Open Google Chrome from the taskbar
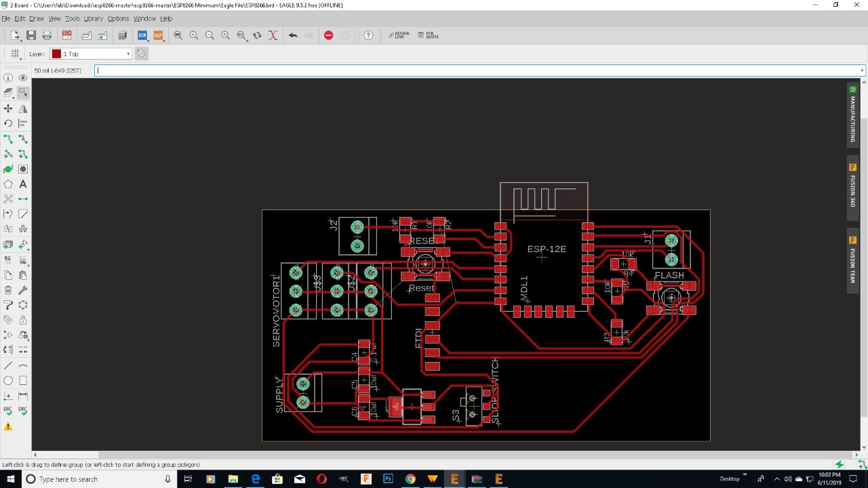The height and width of the screenshot is (488, 868). pos(410,479)
